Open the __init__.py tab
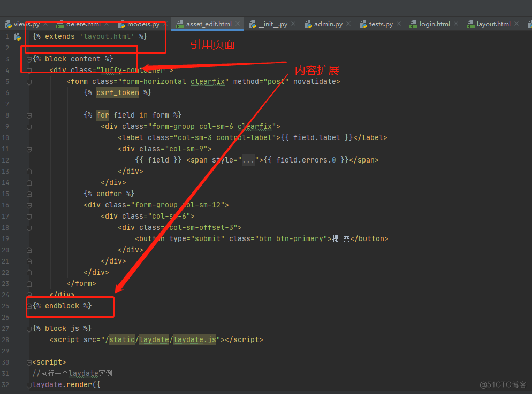Screen dimensions: 532x394 click(x=273, y=24)
